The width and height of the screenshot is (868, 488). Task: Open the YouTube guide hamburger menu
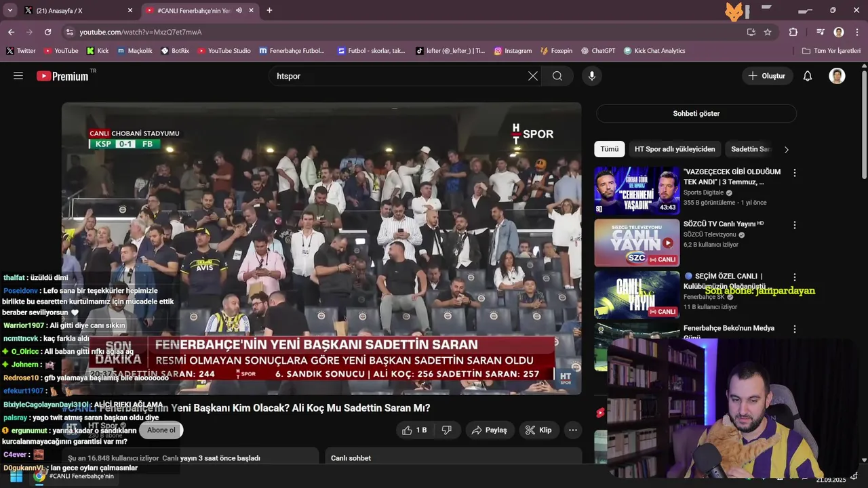pyautogui.click(x=18, y=76)
